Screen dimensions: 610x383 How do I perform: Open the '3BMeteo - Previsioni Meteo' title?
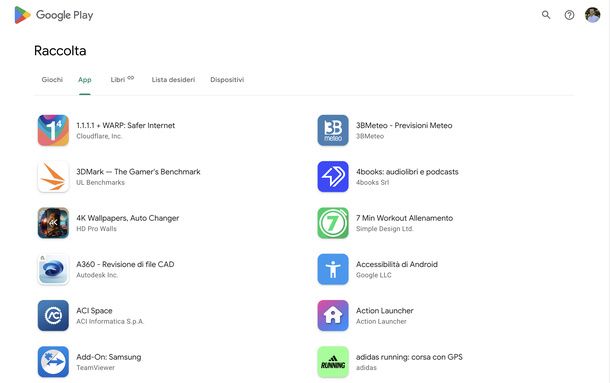pyautogui.click(x=404, y=125)
